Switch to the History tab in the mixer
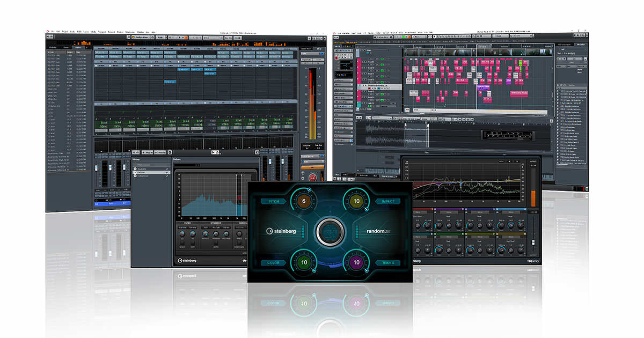 tap(79, 47)
